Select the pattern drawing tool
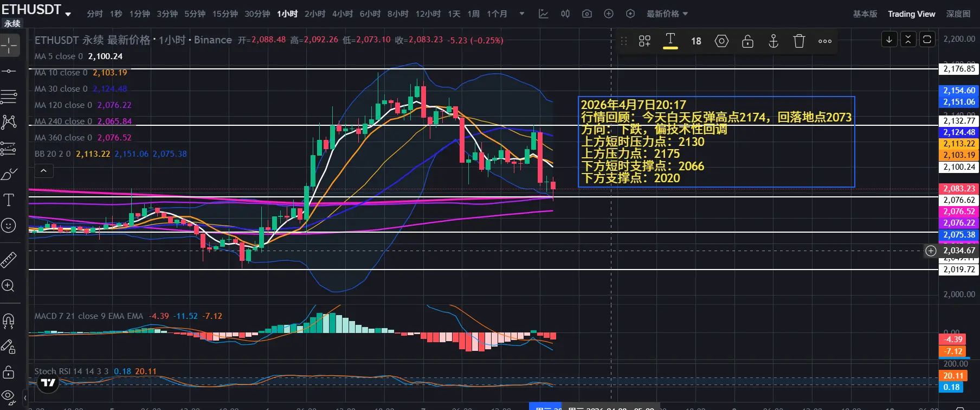The height and width of the screenshot is (410, 980). (x=9, y=122)
